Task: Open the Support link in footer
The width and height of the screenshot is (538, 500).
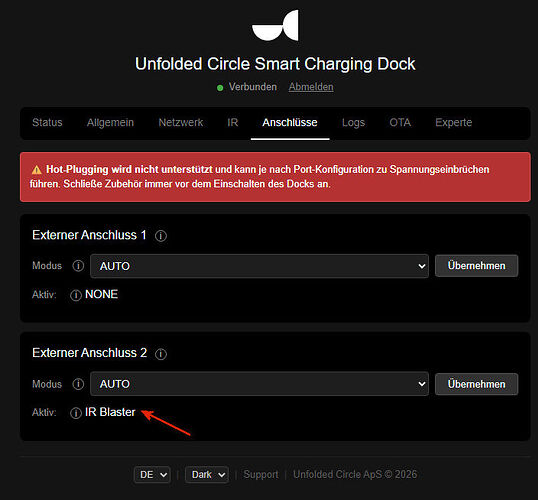Action: (261, 475)
